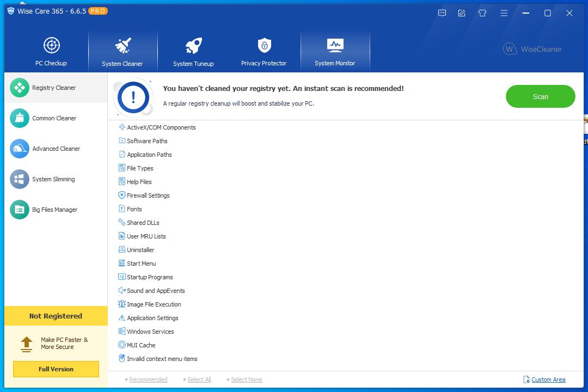Image resolution: width=588 pixels, height=392 pixels.
Task: Click the edit note icon in title bar
Action: click(462, 13)
